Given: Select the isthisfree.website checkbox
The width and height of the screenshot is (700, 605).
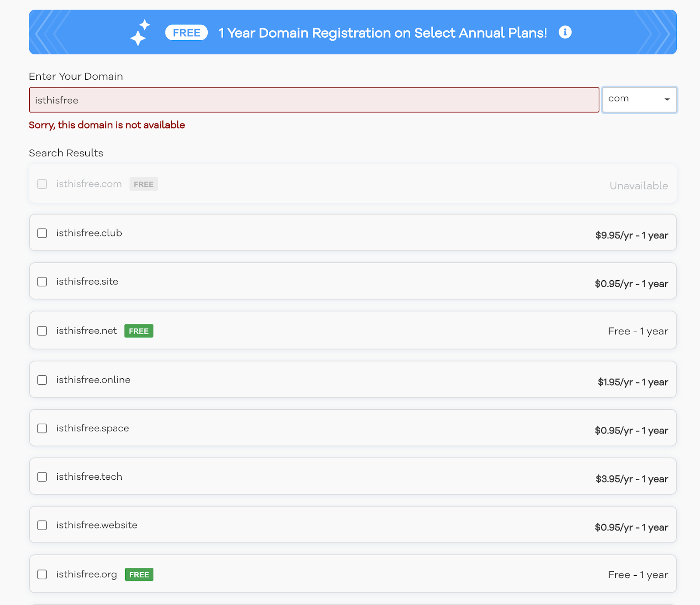Looking at the screenshot, I should (42, 525).
